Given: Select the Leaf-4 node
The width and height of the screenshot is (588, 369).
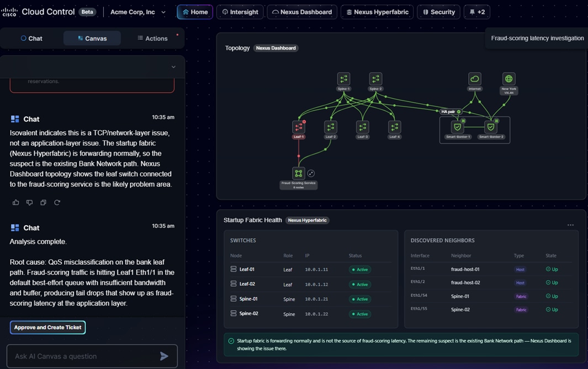Looking at the screenshot, I should point(395,127).
